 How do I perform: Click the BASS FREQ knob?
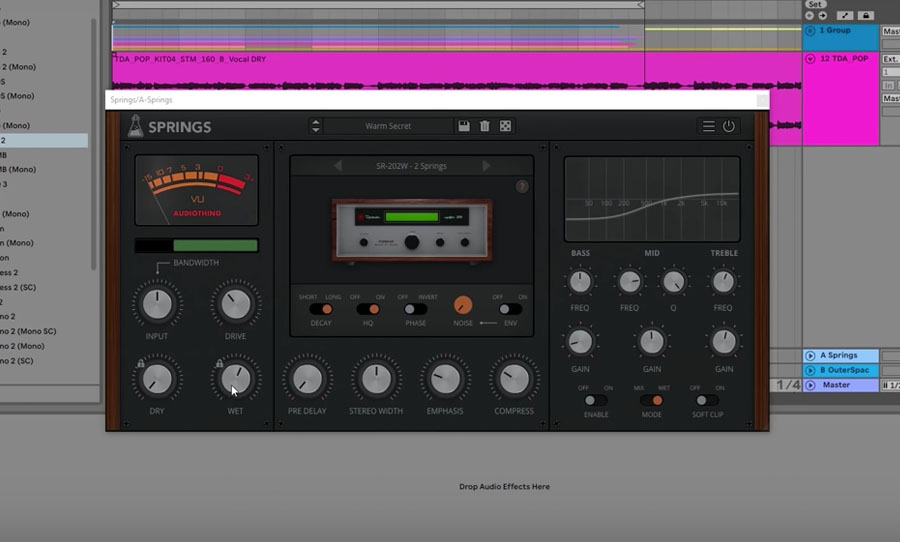click(580, 281)
